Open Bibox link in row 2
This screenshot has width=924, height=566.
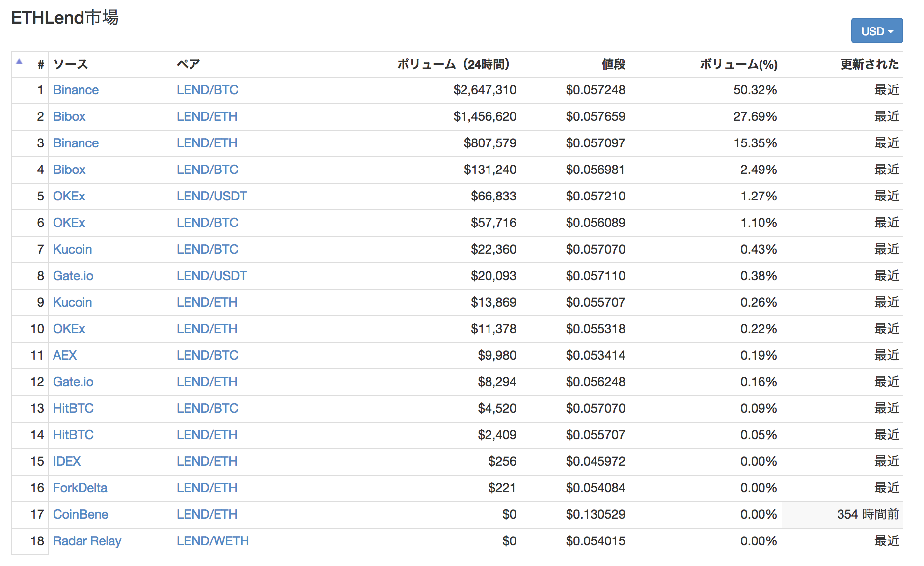click(69, 116)
